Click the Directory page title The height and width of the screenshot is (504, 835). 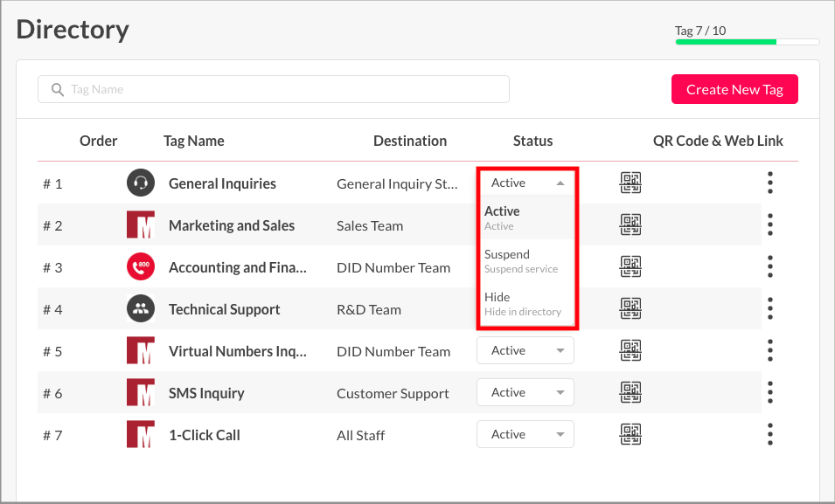pos(73,30)
